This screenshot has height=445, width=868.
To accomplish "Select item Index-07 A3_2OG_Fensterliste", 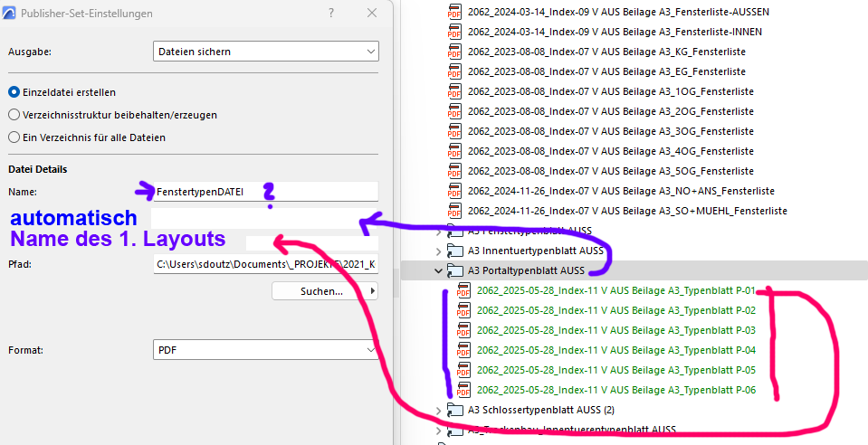I will tap(611, 111).
